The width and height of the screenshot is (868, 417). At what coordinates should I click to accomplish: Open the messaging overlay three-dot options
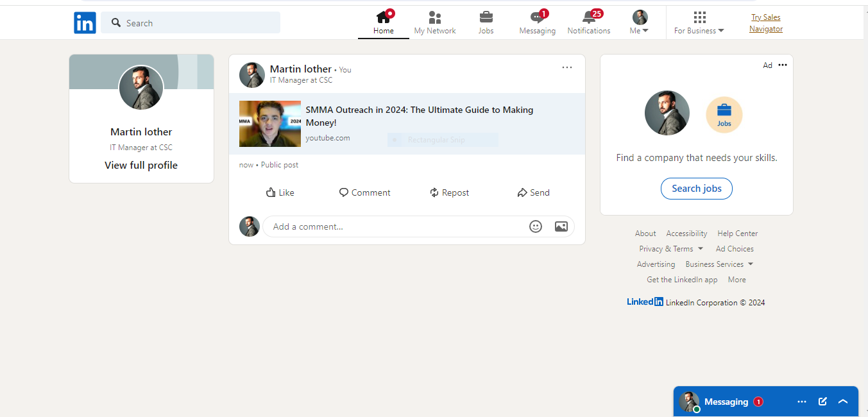point(802,402)
